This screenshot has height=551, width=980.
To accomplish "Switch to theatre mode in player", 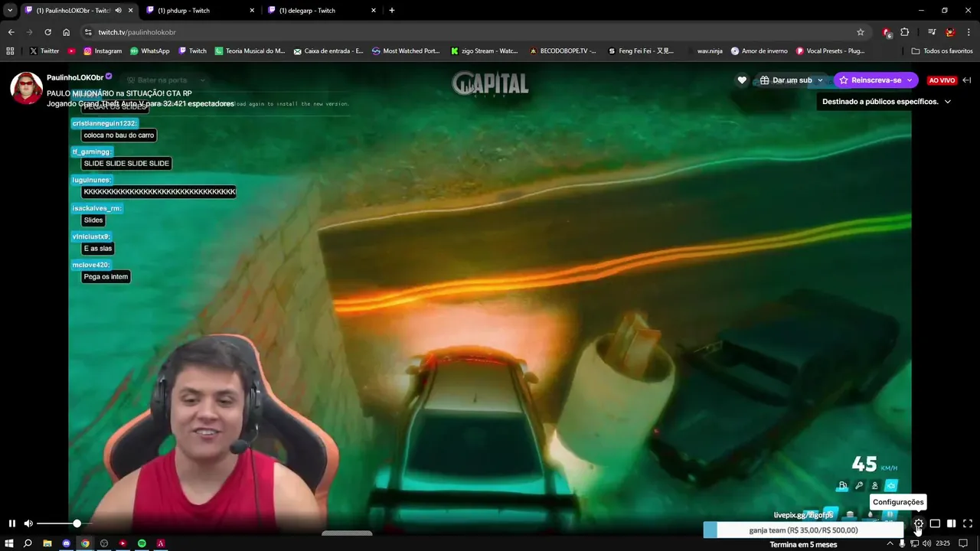I will [x=935, y=523].
